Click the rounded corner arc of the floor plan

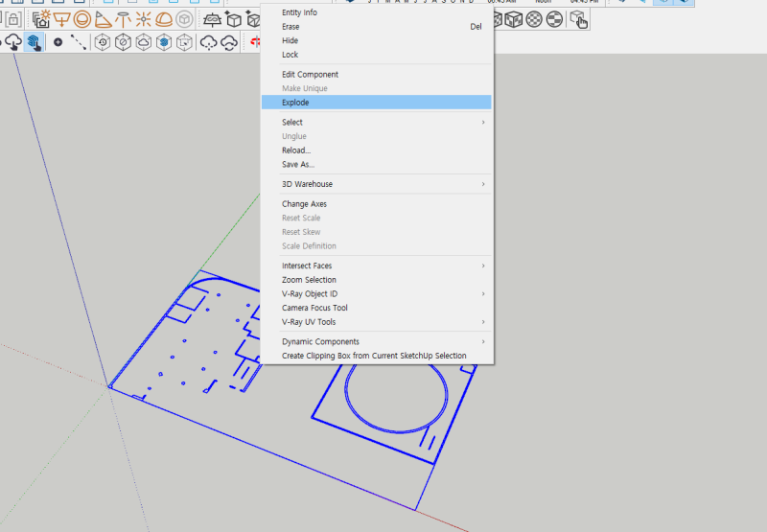point(204,280)
